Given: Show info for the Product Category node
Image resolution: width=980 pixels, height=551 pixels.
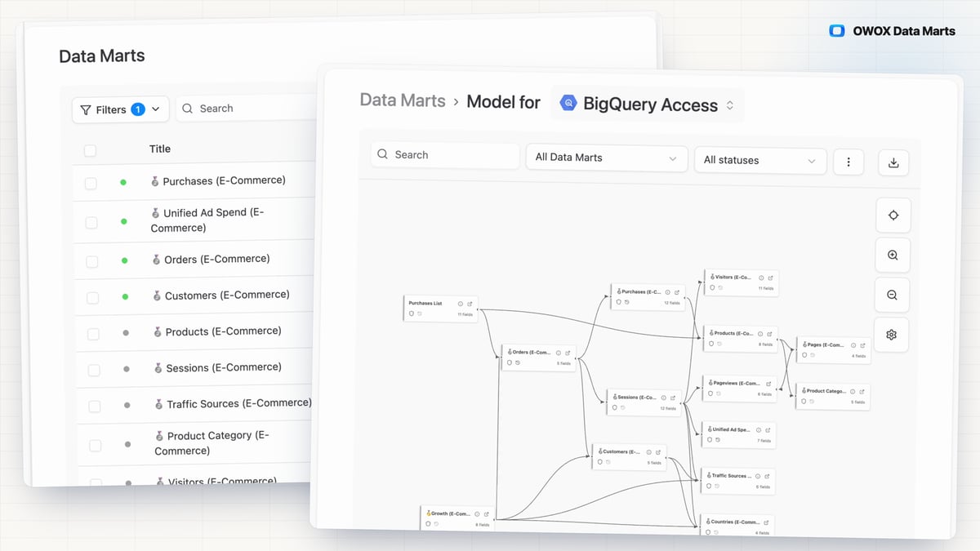Looking at the screenshot, I should (x=853, y=392).
